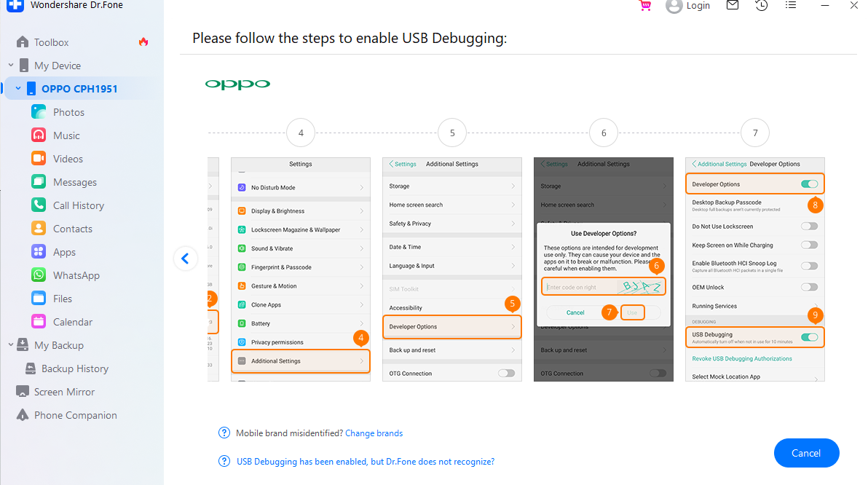Click the Call History phone icon

pos(39,205)
